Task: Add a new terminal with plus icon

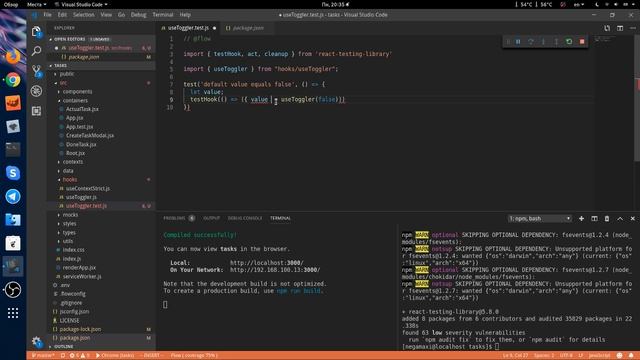Action: click(x=581, y=219)
